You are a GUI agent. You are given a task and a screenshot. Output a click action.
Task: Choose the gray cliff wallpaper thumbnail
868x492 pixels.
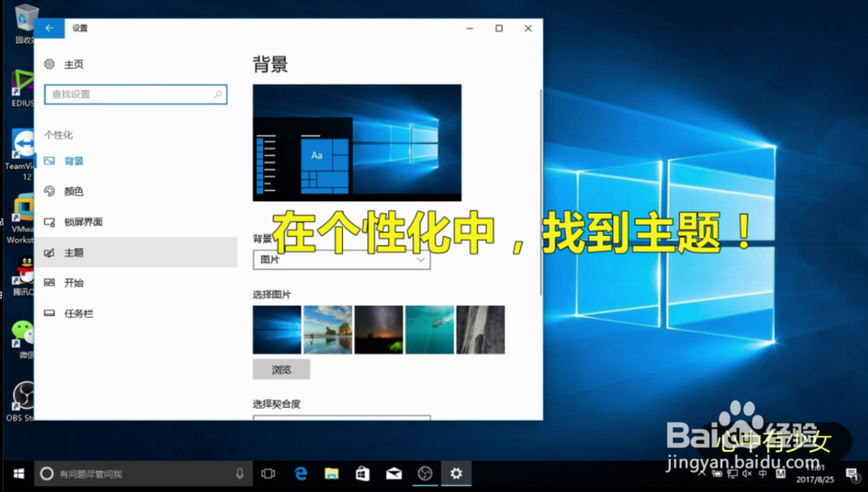click(481, 330)
